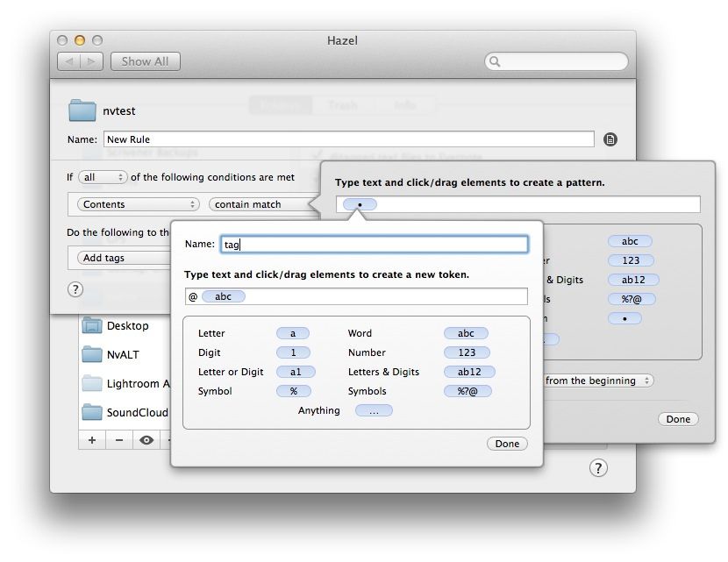
Task: Click the help button at window bottom right
Action: [597, 468]
